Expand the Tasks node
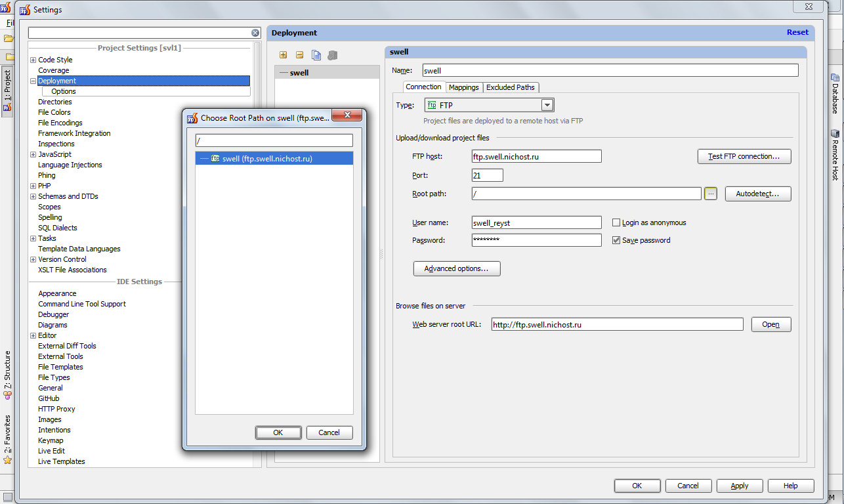Image resolution: width=844 pixels, height=504 pixels. (33, 238)
